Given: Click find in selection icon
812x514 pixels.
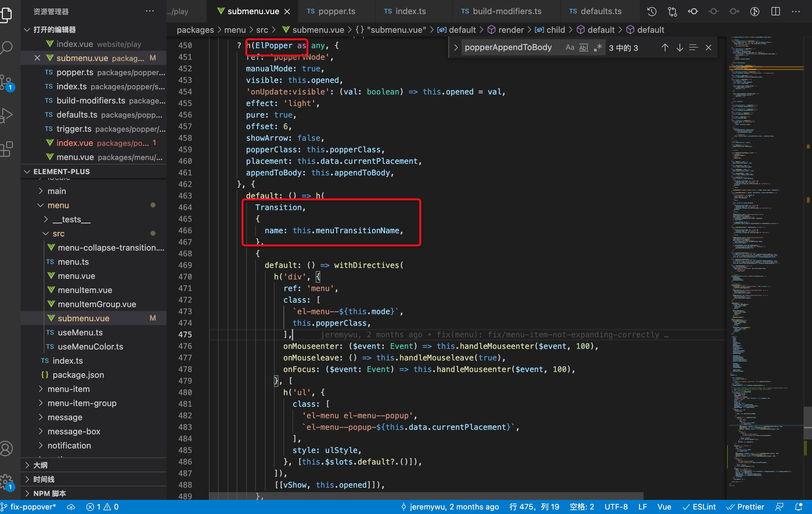Looking at the screenshot, I should pos(693,48).
